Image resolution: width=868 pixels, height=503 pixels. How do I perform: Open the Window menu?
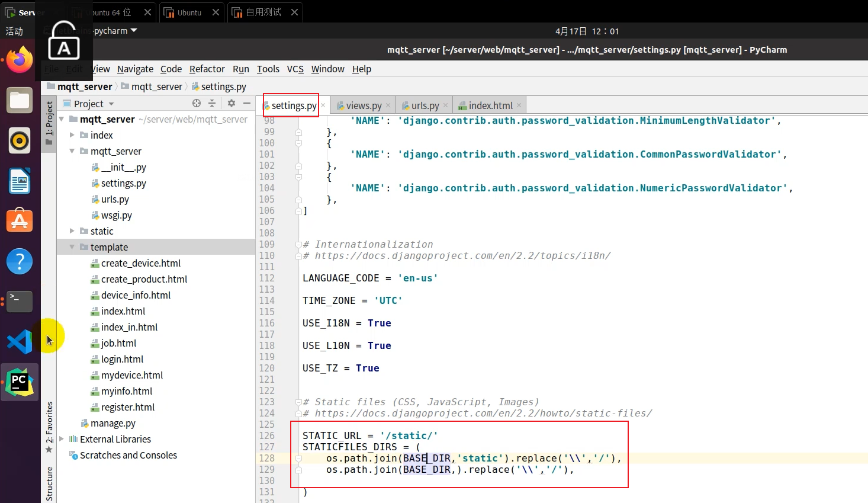[327, 69]
